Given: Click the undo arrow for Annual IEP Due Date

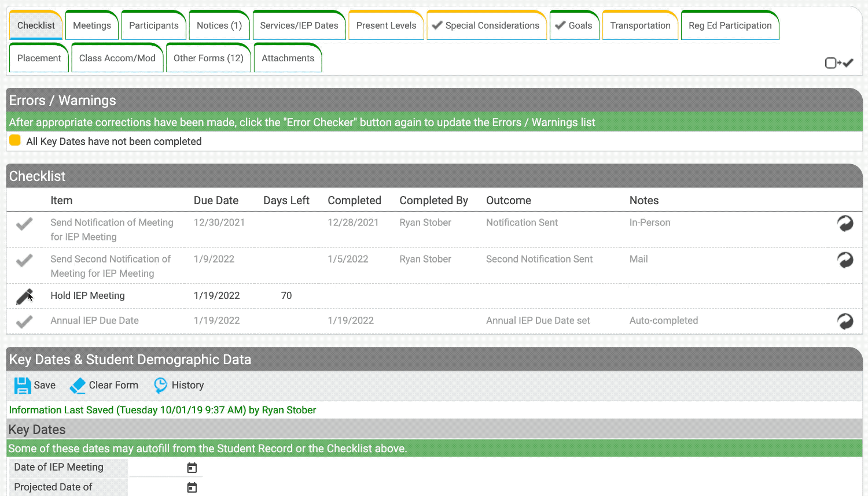Looking at the screenshot, I should pos(845,321).
